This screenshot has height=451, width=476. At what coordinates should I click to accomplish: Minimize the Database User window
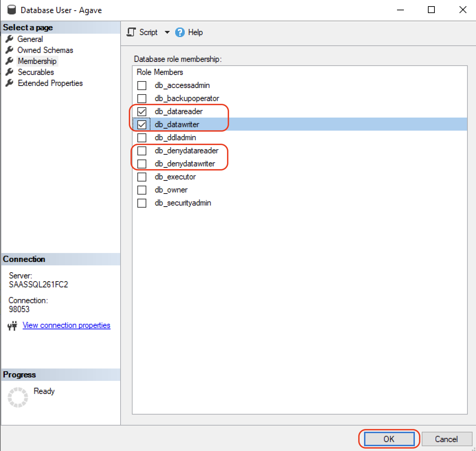coord(400,10)
